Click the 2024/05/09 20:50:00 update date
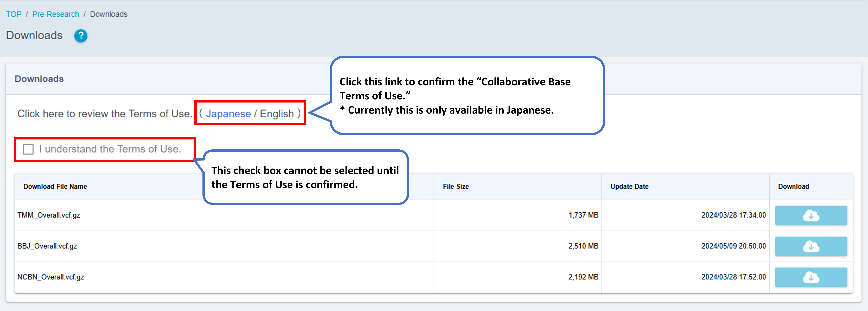This screenshot has width=868, height=311. click(734, 246)
